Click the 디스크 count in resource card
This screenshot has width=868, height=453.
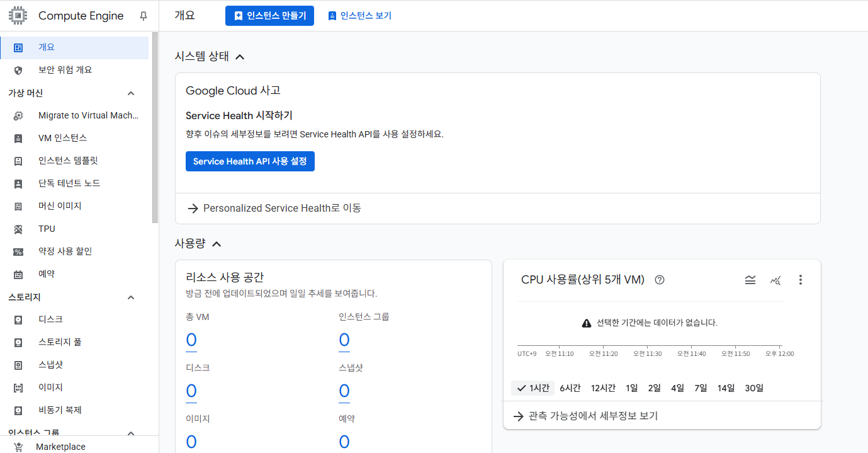[x=191, y=391]
